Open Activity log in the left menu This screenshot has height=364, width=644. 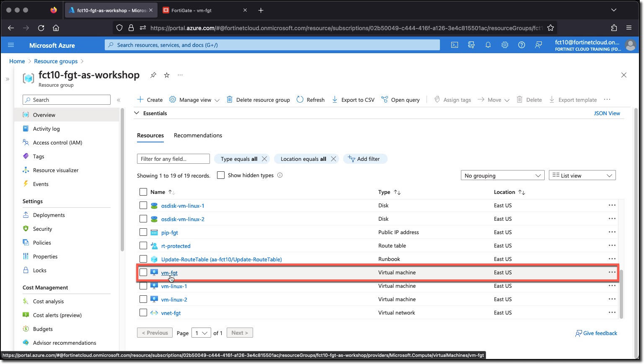coord(47,129)
